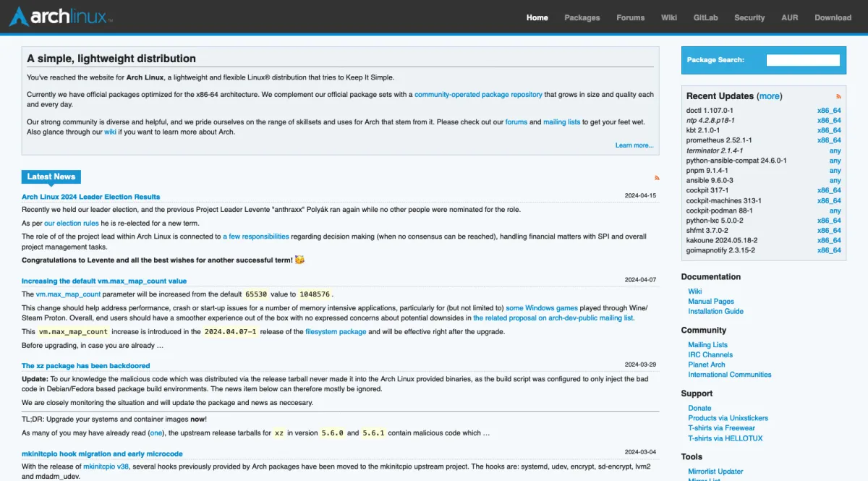Follow the mailing lists link in the intro
Viewport: 868px width, 481px height.
(561, 122)
